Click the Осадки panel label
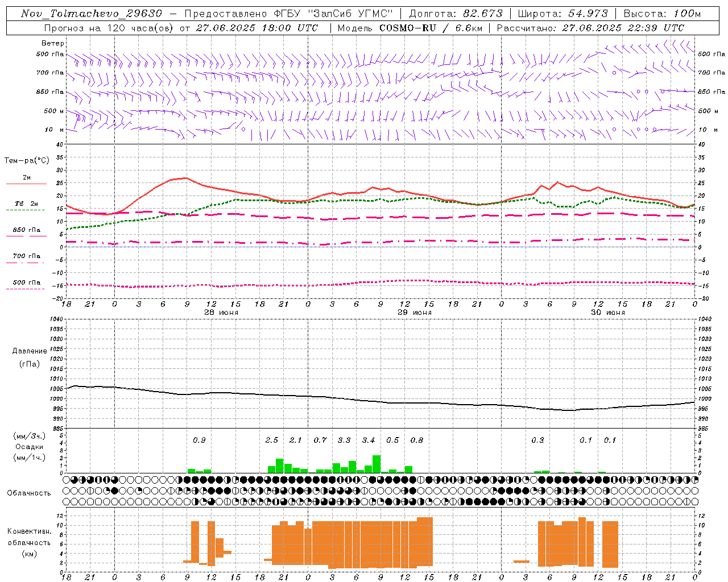 pyautogui.click(x=30, y=447)
